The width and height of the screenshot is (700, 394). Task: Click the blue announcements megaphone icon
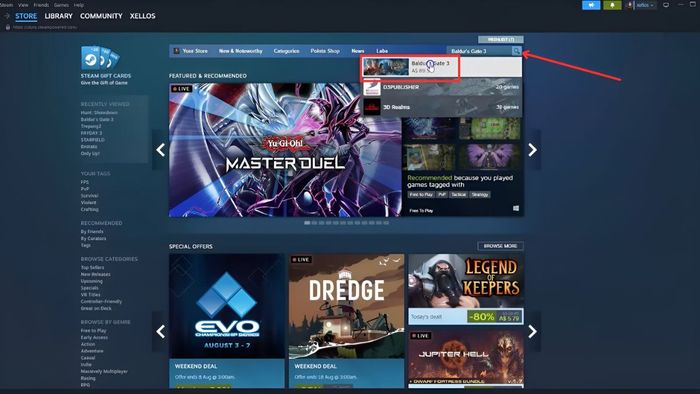(591, 5)
